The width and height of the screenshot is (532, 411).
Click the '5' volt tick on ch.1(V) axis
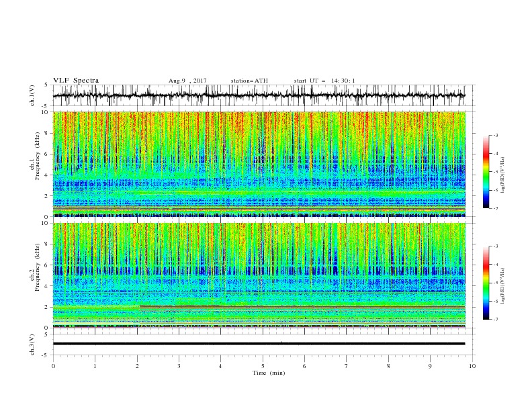(47, 85)
